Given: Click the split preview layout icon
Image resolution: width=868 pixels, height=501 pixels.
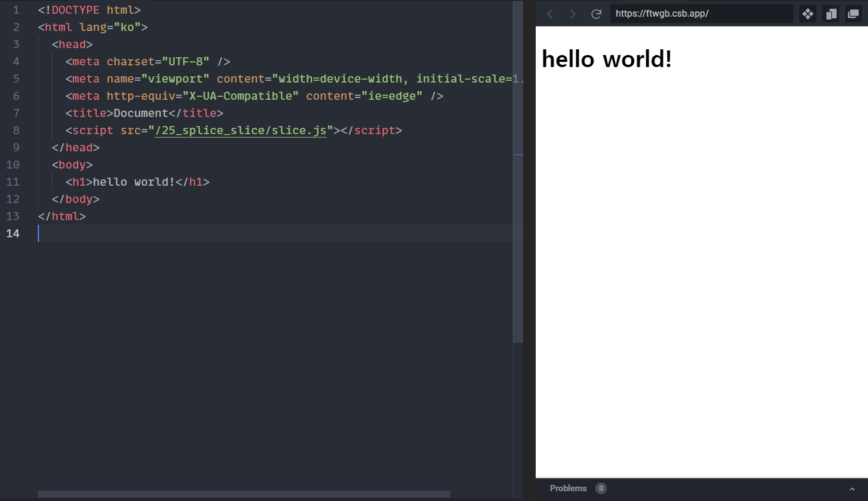Looking at the screenshot, I should 831,14.
